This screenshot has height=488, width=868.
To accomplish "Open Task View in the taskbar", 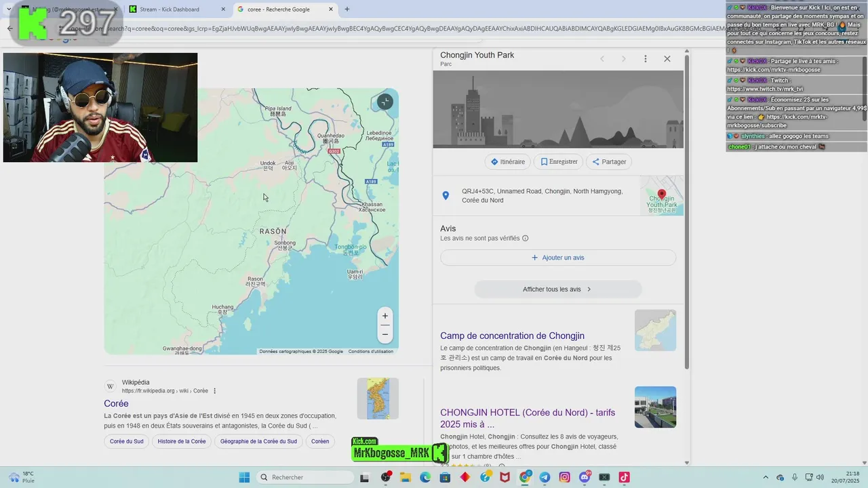I will (x=364, y=477).
